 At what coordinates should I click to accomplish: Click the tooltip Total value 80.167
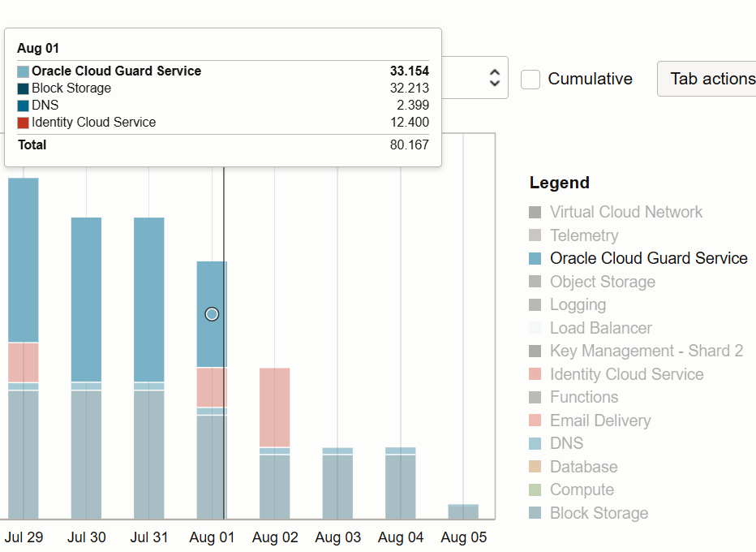(x=410, y=144)
